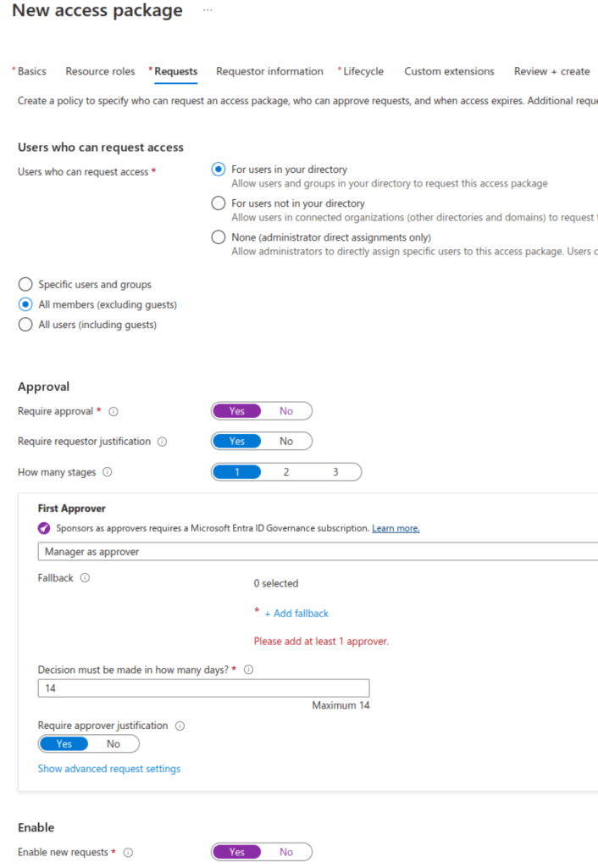
Task: Click info icon next to Fallback
Action: (85, 578)
